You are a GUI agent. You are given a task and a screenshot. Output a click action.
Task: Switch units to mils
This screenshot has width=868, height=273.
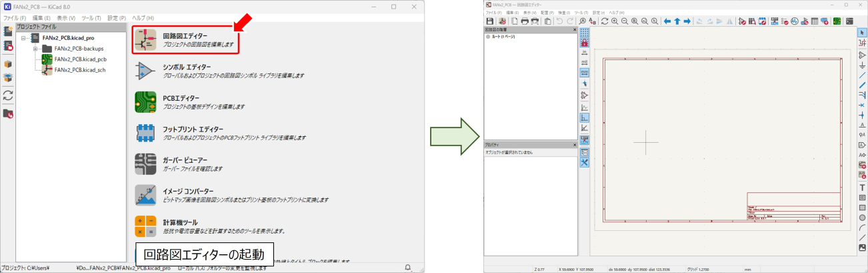click(x=585, y=61)
